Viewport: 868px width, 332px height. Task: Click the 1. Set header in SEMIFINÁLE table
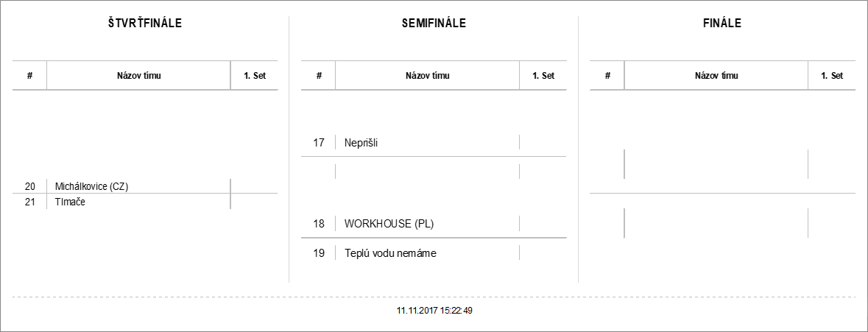coord(543,75)
